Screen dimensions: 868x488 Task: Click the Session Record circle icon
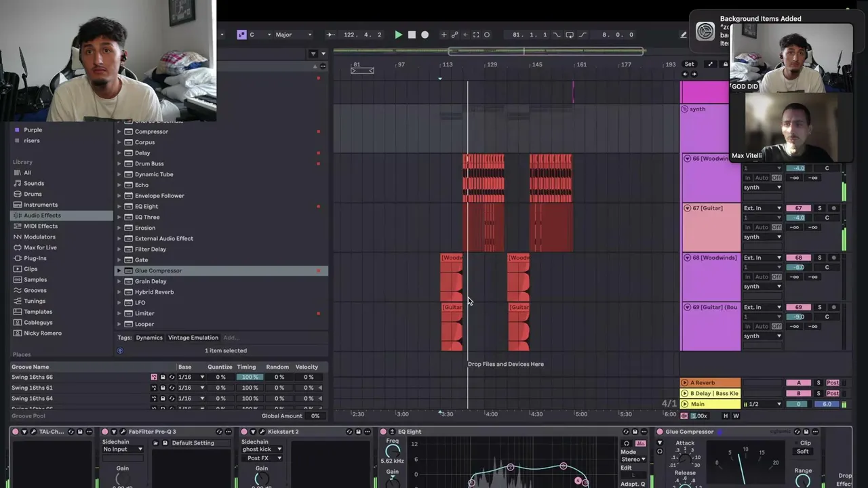487,35
